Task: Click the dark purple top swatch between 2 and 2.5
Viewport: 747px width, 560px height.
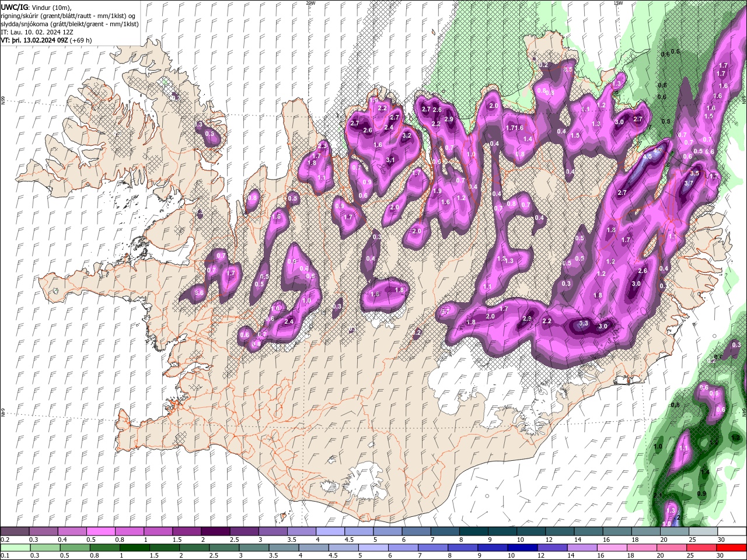Action: tap(215, 531)
